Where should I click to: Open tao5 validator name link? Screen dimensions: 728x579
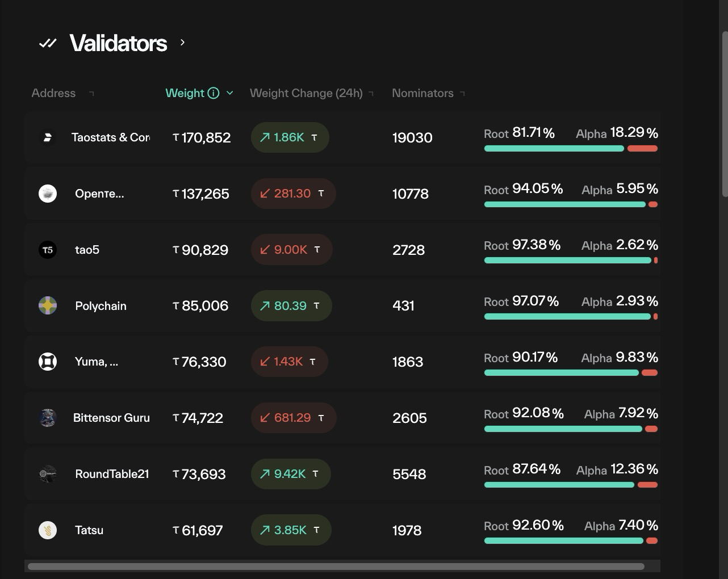pos(87,250)
